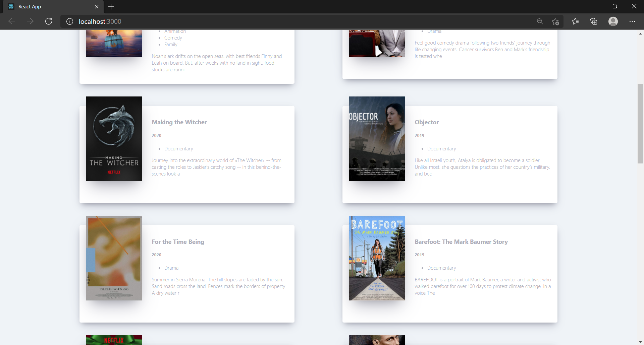This screenshot has height=345, width=644.
Task: Open the user profile avatar
Action: tap(613, 21)
